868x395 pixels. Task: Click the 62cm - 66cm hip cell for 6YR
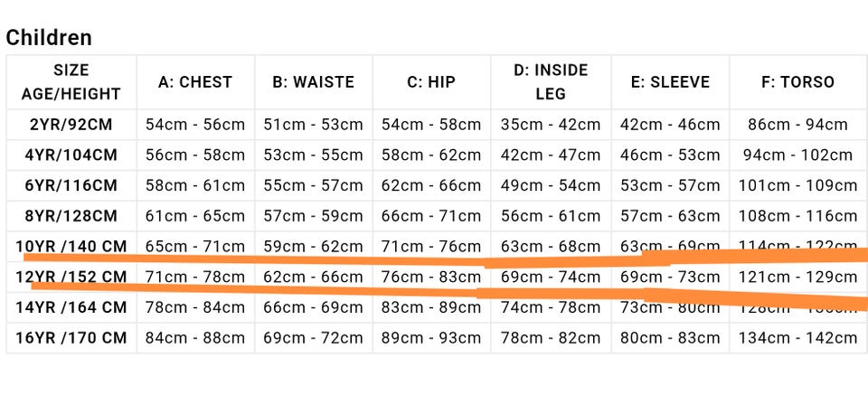point(431,186)
